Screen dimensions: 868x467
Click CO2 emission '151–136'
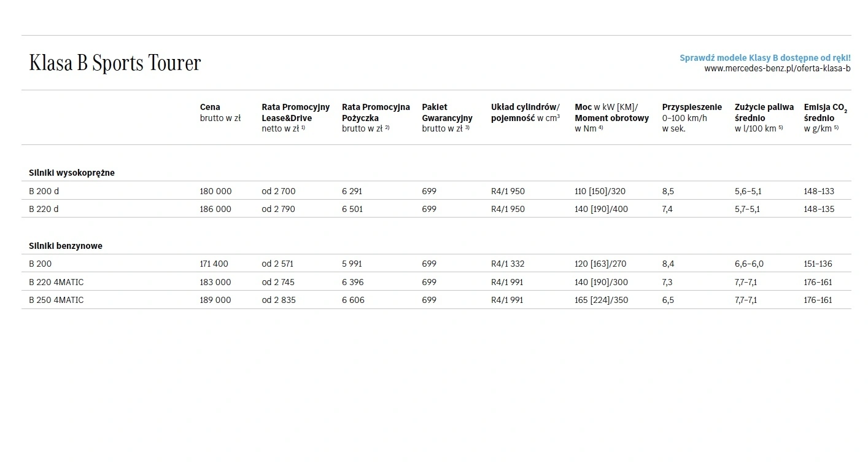[818, 264]
